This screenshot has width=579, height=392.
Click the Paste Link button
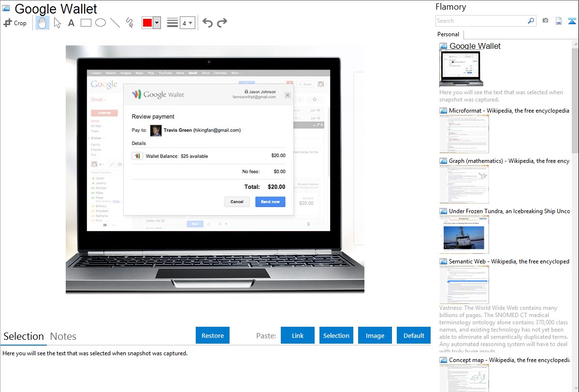[x=298, y=335]
